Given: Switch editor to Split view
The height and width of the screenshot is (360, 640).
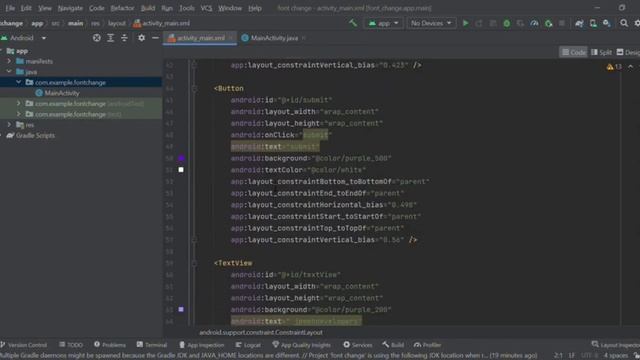Looking at the screenshot, I should (x=602, y=52).
